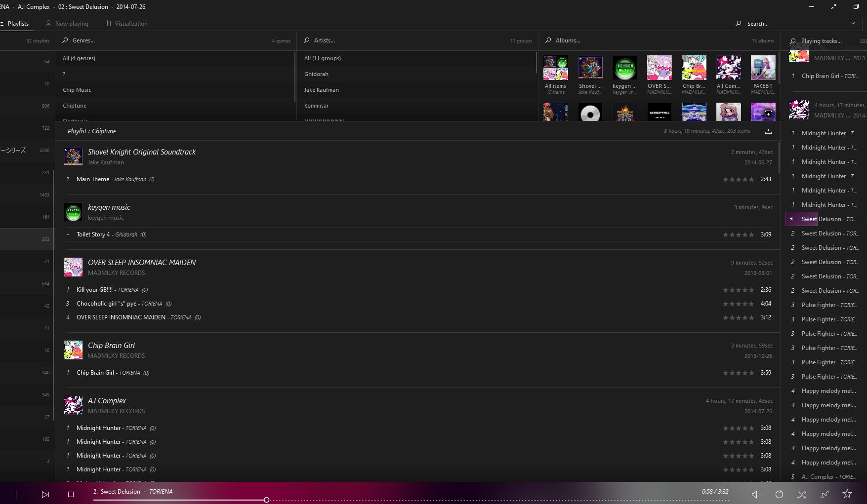Select the All items album thumbnail

(555, 68)
